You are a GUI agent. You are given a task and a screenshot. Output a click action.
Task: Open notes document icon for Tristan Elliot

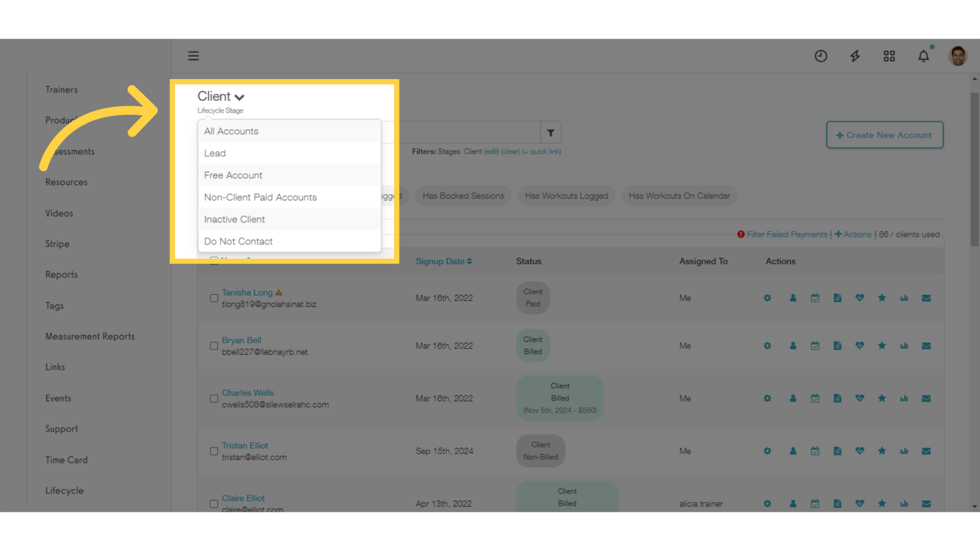837,451
